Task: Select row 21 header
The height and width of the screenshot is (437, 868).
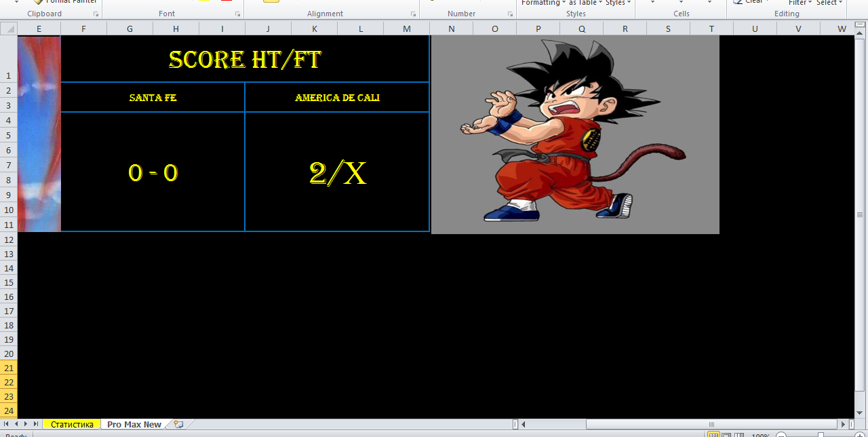Action: coord(9,368)
